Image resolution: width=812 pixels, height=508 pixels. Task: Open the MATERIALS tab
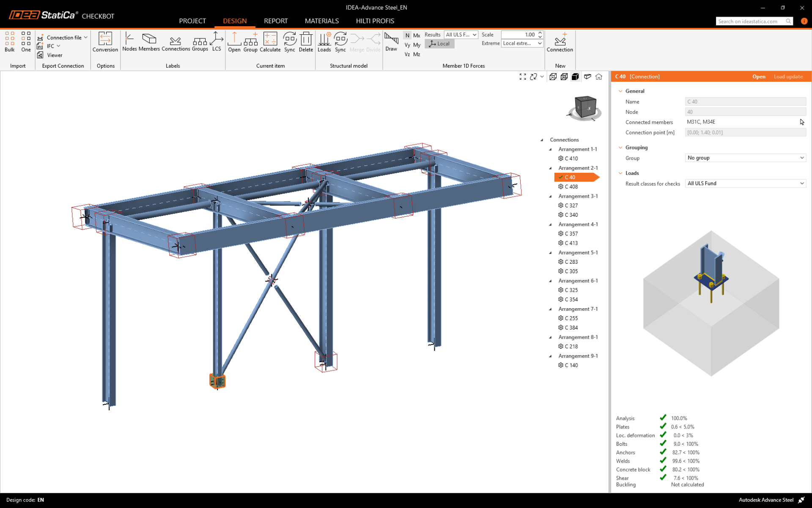(321, 21)
